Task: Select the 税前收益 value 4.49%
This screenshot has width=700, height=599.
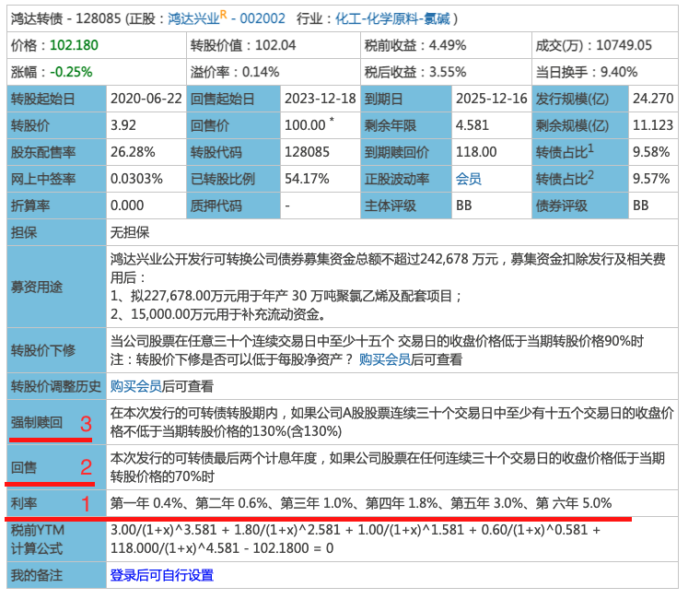Action: click(448, 45)
